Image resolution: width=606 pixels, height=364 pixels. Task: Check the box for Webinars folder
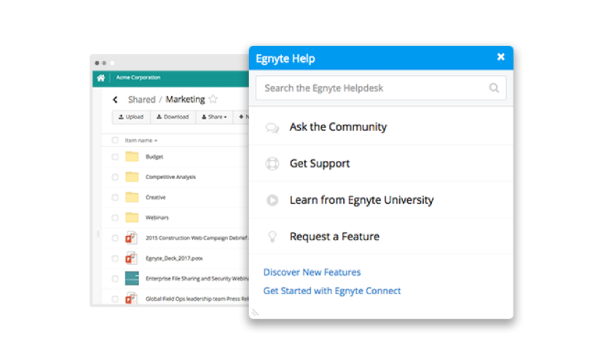click(x=115, y=218)
